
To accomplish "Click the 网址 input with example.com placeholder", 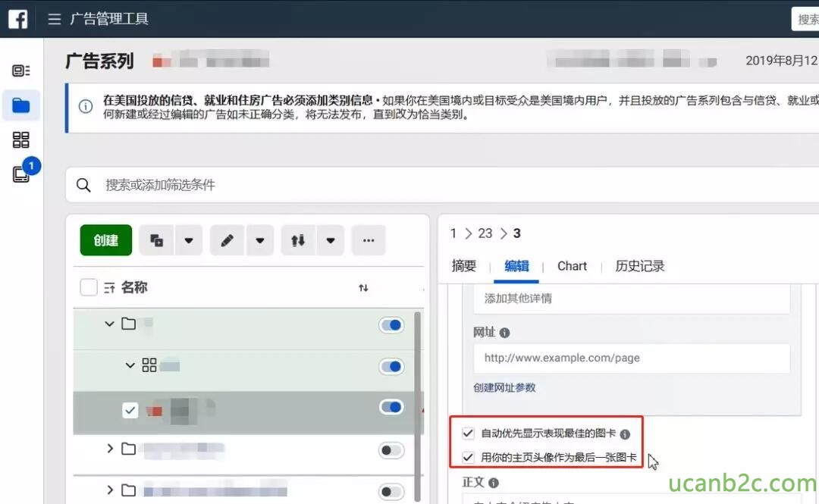I will point(632,358).
